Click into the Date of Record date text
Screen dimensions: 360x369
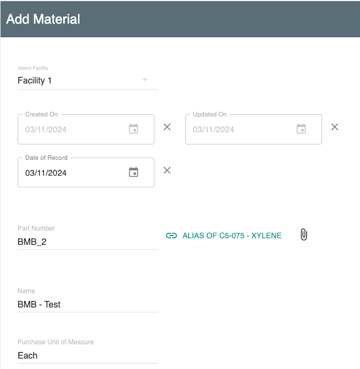46,173
